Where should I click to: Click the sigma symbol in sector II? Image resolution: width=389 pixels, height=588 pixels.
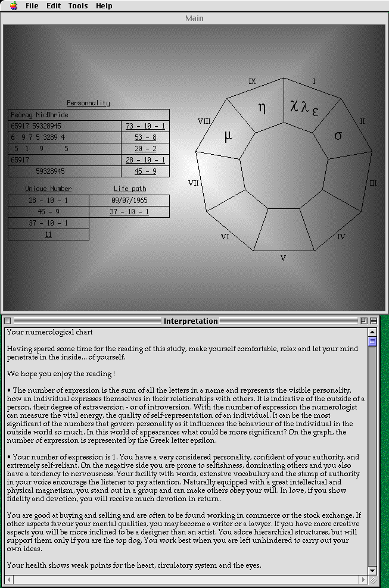point(338,135)
